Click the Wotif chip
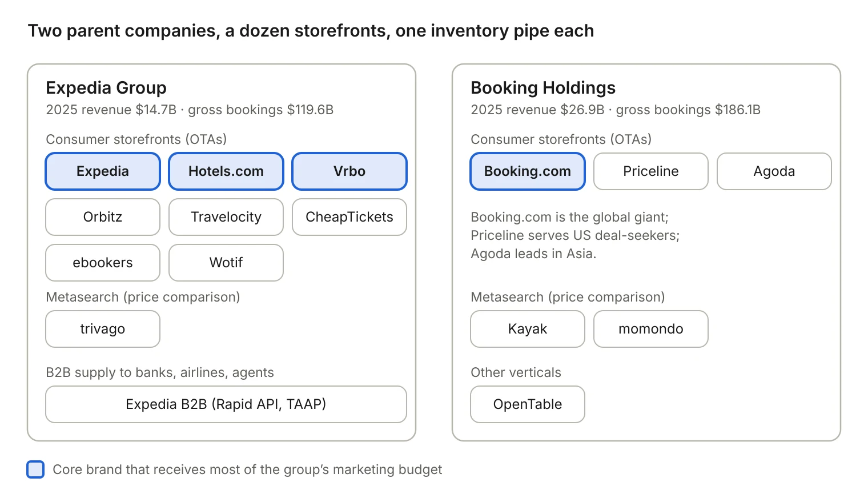The height and width of the screenshot is (498, 868). tap(226, 263)
